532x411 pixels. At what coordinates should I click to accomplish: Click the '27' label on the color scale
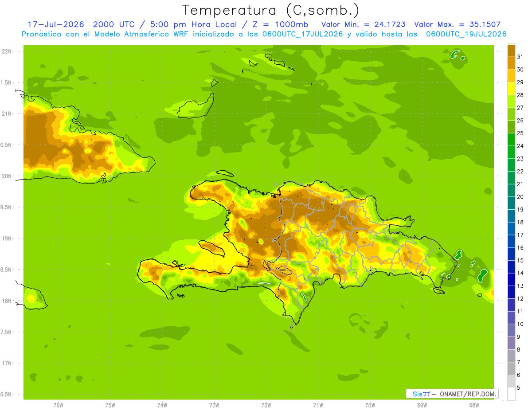point(520,107)
